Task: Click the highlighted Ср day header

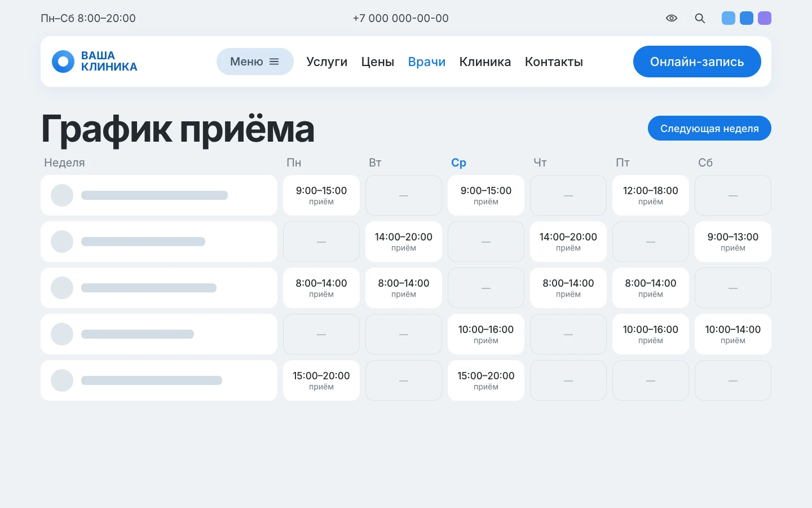Action: [458, 163]
